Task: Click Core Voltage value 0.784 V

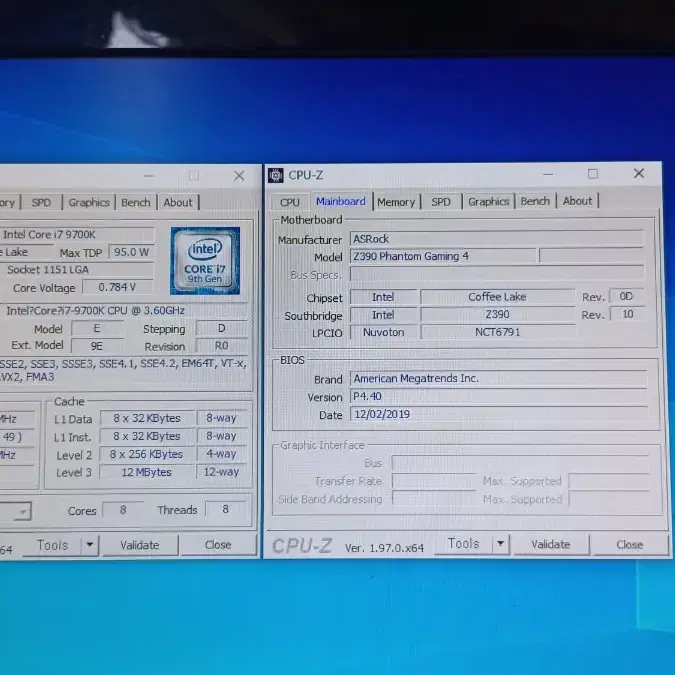Action: click(117, 287)
